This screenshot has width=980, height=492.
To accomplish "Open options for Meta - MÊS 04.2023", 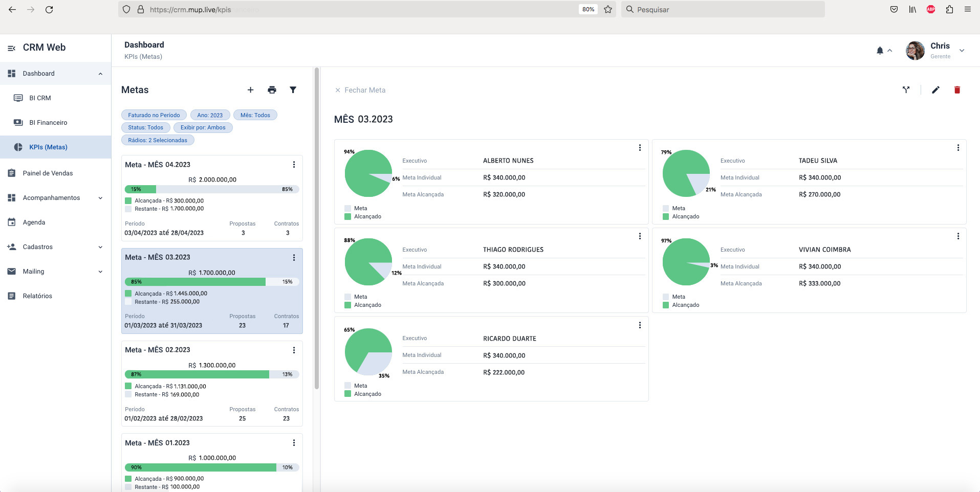I will (294, 165).
